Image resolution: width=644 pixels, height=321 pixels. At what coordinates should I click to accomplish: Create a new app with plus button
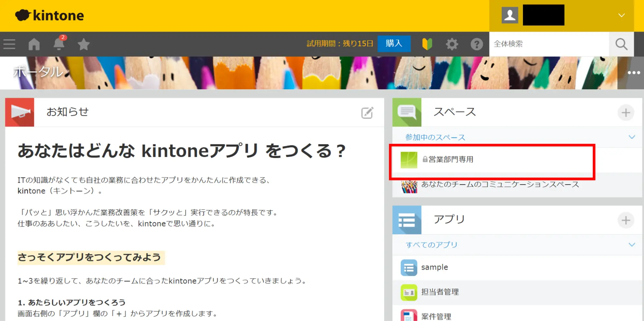pos(626,220)
